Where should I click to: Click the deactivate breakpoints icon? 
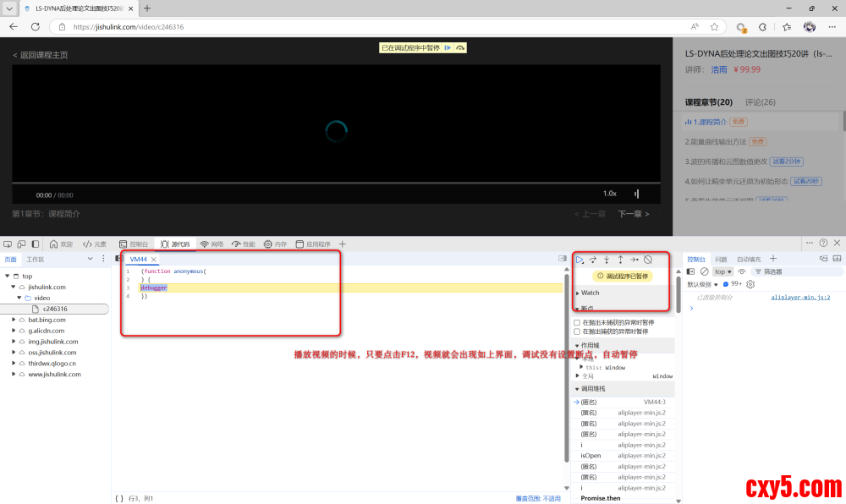648,260
